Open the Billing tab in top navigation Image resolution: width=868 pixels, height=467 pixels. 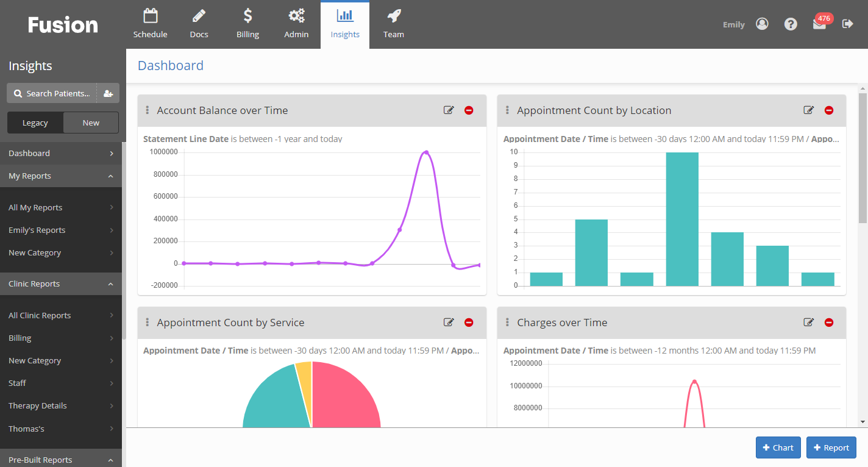[x=247, y=24]
